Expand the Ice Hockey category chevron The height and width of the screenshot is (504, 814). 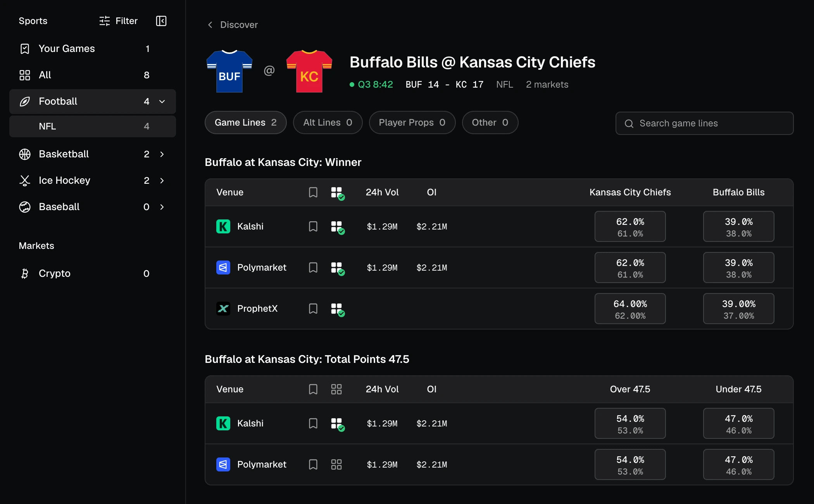pyautogui.click(x=162, y=181)
